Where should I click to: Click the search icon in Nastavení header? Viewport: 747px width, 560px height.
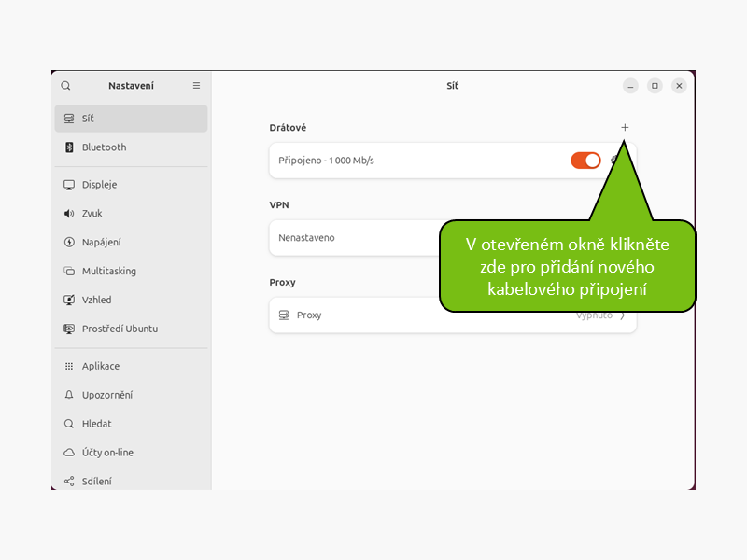(x=65, y=86)
